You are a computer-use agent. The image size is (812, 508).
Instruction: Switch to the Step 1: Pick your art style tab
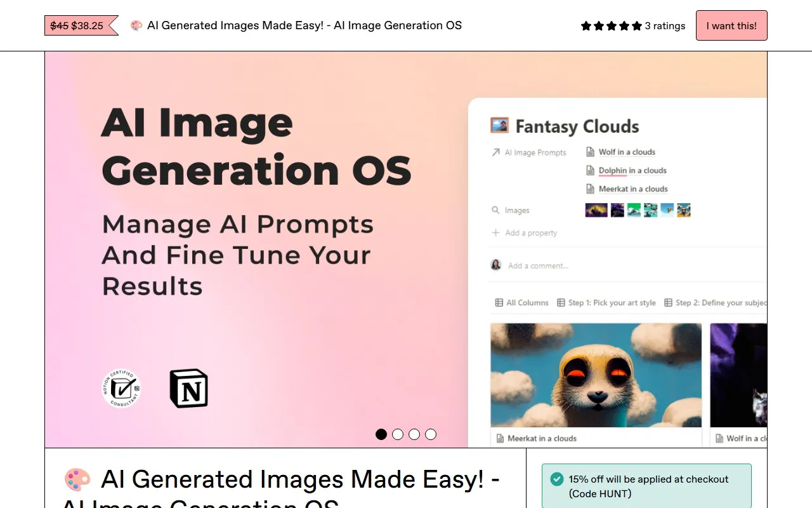[x=606, y=303]
